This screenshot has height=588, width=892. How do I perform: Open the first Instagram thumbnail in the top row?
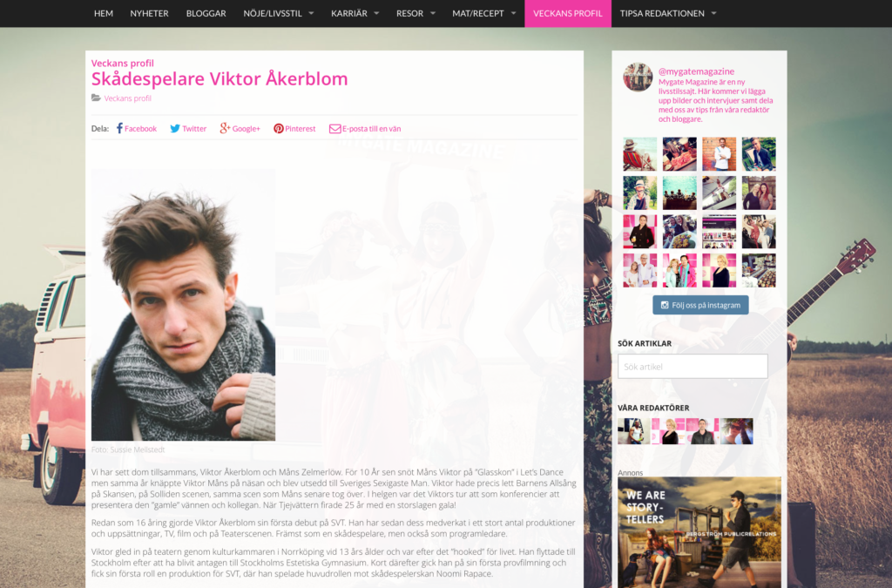pyautogui.click(x=640, y=153)
